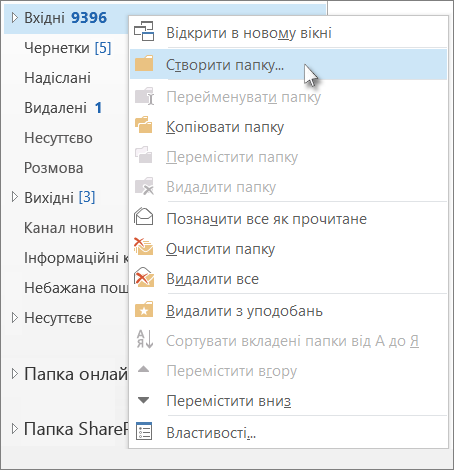454x470 pixels.
Task: Choose Відкрити в новому вікні
Action: (x=288, y=33)
